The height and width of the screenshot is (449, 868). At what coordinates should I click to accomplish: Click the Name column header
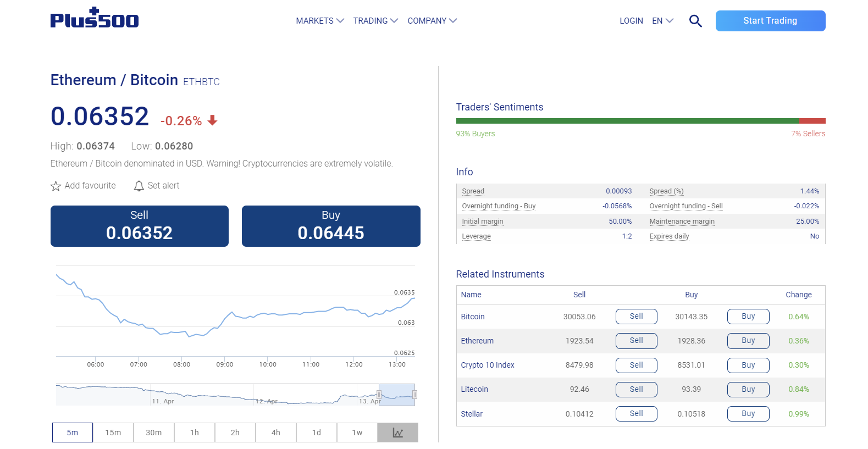pyautogui.click(x=471, y=295)
